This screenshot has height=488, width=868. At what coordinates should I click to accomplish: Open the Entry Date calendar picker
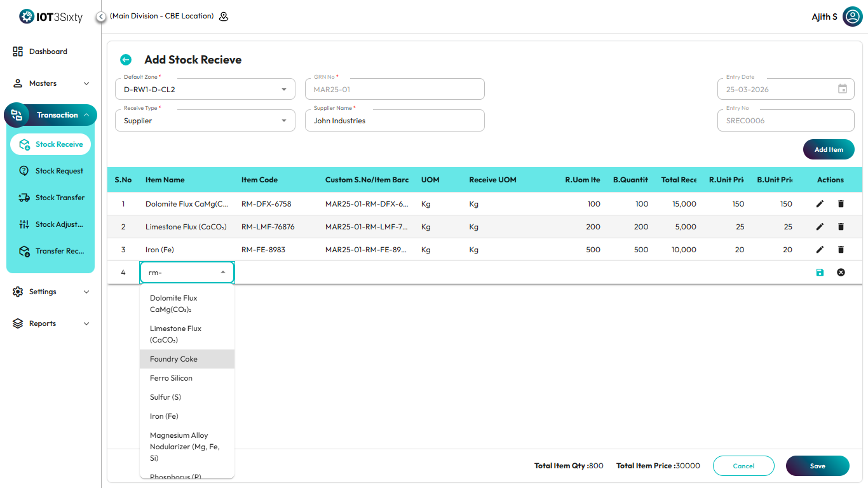(x=843, y=90)
